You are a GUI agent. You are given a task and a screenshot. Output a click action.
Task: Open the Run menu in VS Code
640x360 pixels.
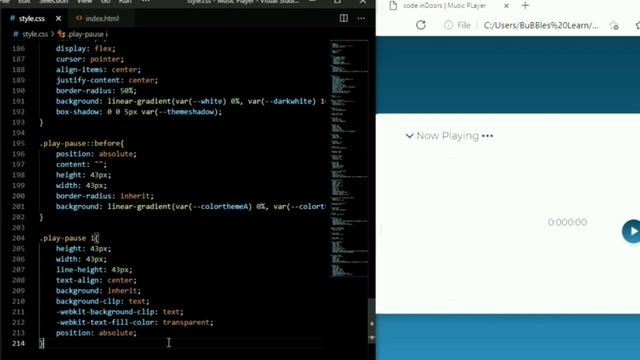coord(125,2)
